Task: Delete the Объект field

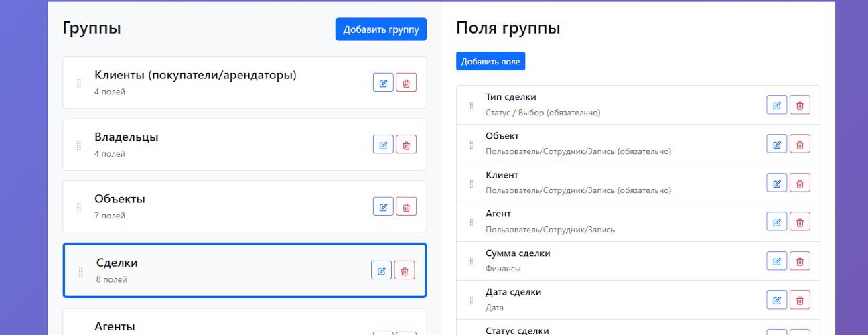Action: pyautogui.click(x=800, y=144)
